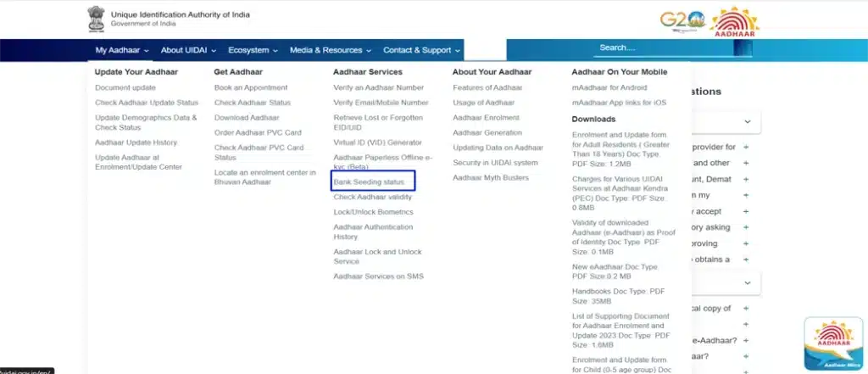Open mAadhaar App links for iOS
This screenshot has width=868, height=374.
(619, 103)
